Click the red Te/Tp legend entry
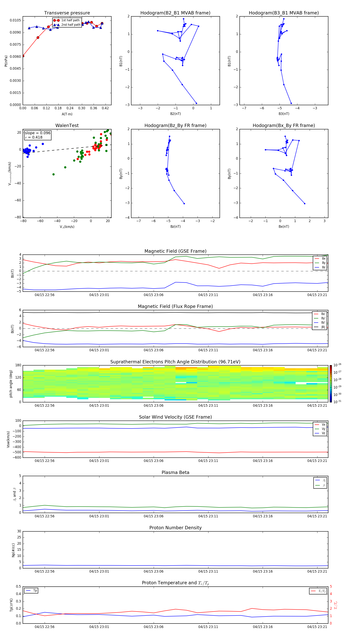The height and width of the screenshot is (644, 351). (x=318, y=591)
